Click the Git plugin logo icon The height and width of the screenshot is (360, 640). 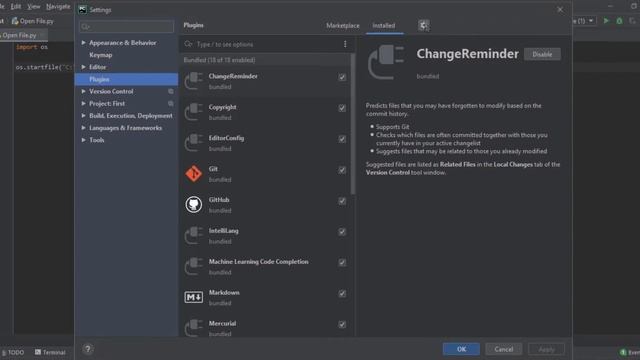pos(193,173)
